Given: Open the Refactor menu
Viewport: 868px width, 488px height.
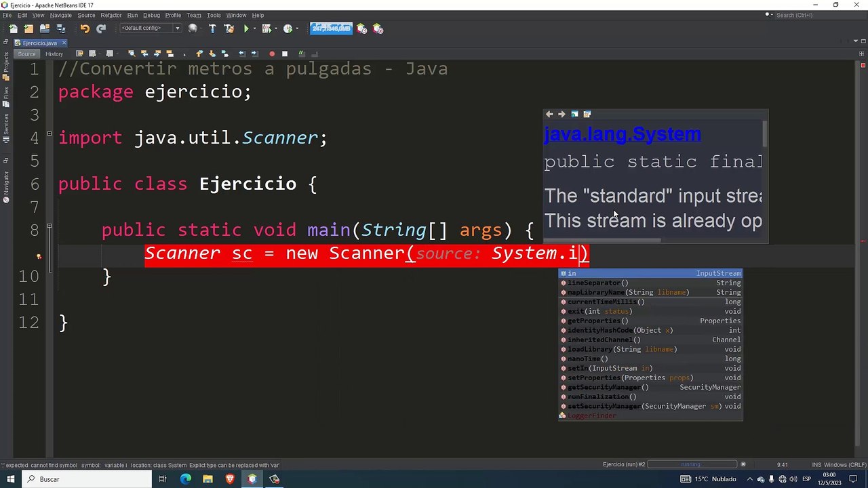Looking at the screenshot, I should click(111, 15).
